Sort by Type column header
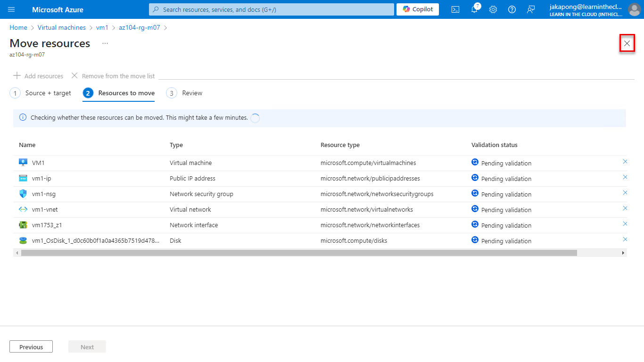 (176, 145)
